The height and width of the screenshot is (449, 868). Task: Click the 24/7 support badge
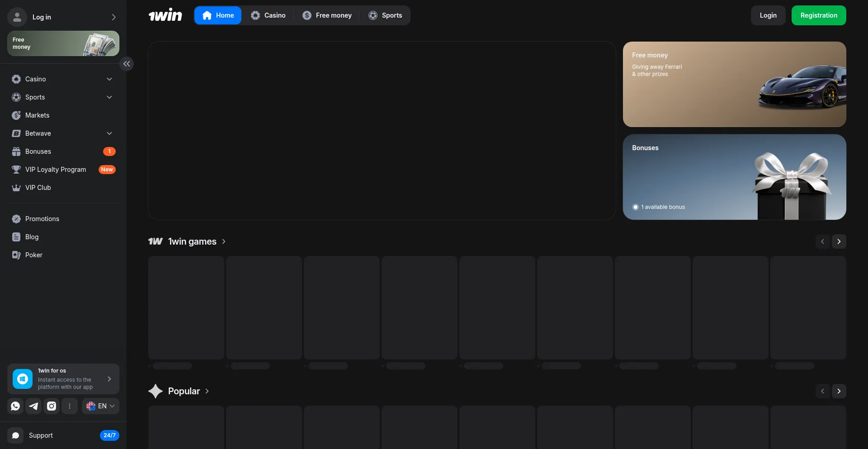(109, 435)
